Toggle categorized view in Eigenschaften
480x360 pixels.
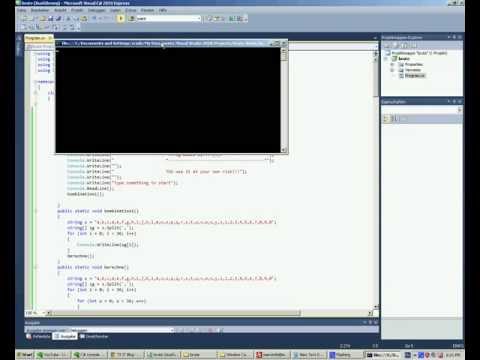pos(387,118)
